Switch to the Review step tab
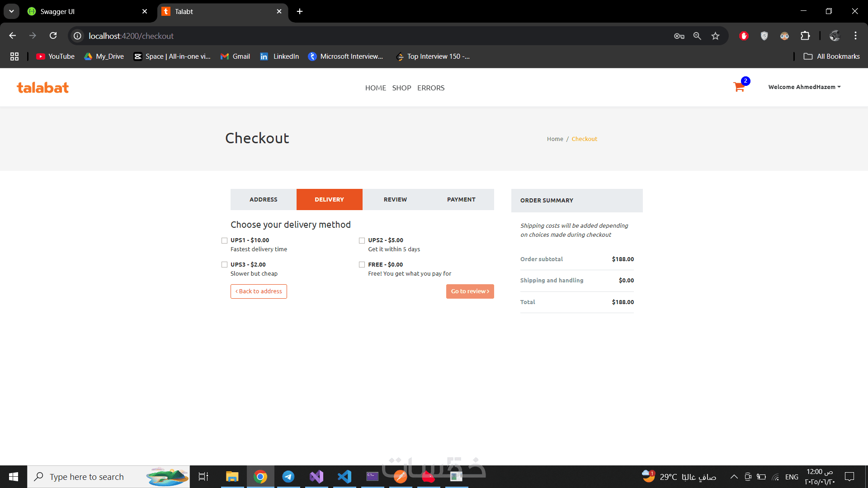This screenshot has height=488, width=868. click(x=395, y=199)
